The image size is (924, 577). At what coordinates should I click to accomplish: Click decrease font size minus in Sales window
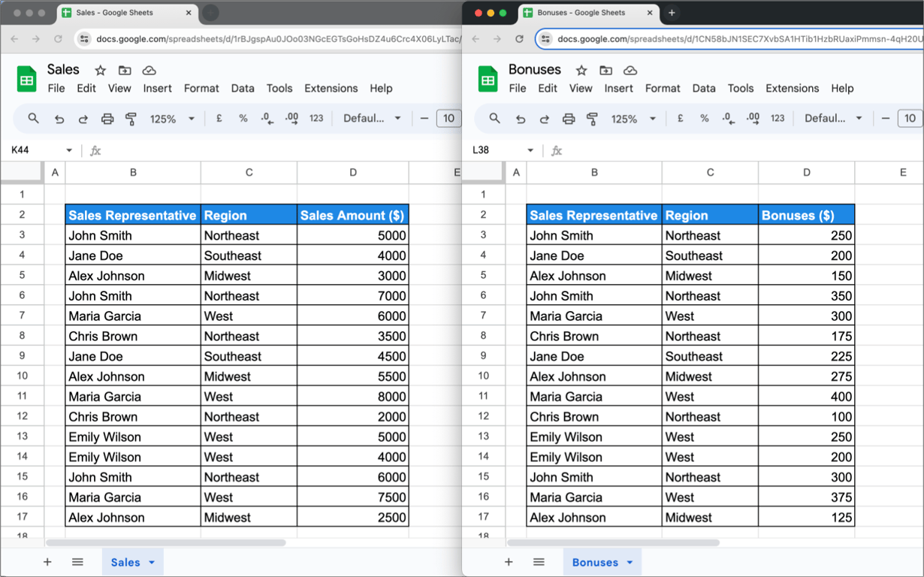[x=424, y=119]
